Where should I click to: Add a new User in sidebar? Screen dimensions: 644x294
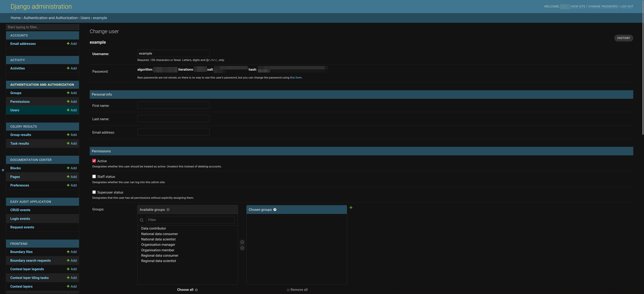point(72,110)
